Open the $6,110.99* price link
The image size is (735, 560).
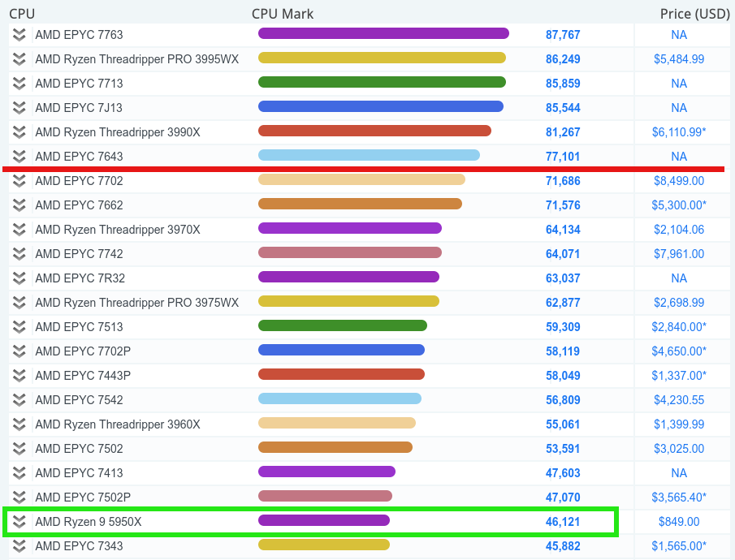tap(679, 132)
